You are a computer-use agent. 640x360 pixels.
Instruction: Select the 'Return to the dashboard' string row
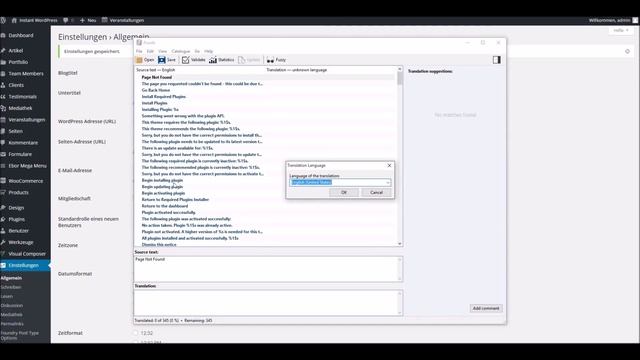265,206
